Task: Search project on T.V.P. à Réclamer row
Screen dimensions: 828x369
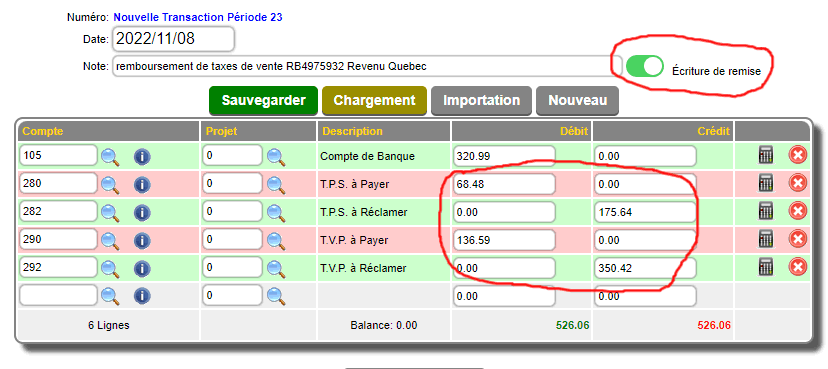Action: point(276,269)
